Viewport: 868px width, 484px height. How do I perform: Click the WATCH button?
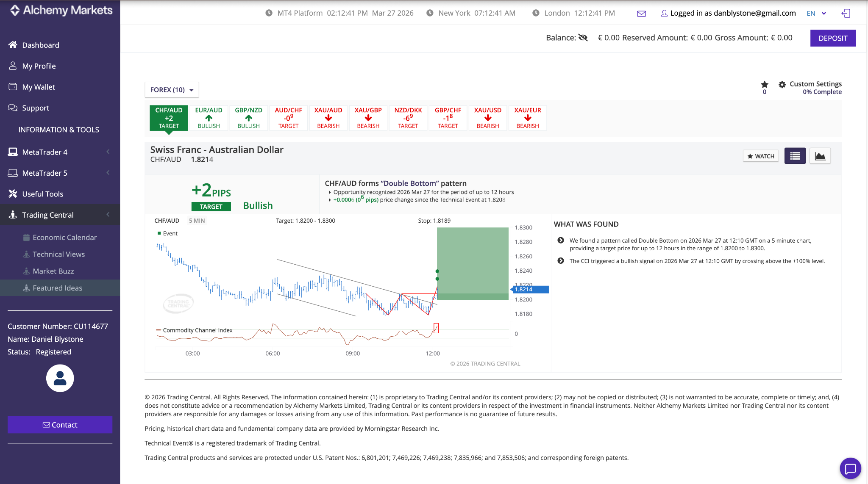click(761, 156)
